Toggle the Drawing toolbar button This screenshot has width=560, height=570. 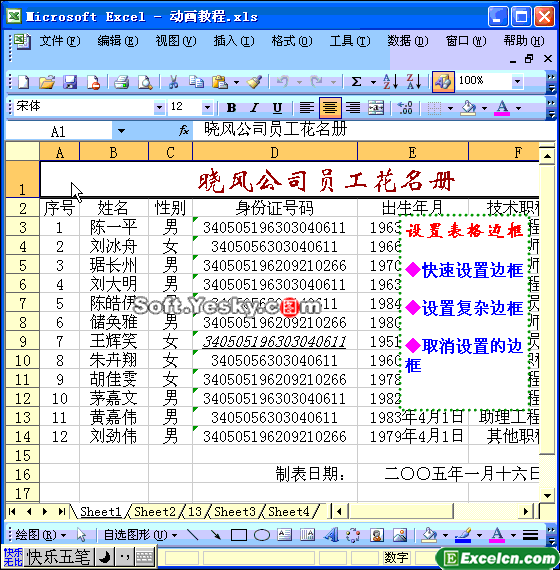pyautogui.click(x=443, y=82)
